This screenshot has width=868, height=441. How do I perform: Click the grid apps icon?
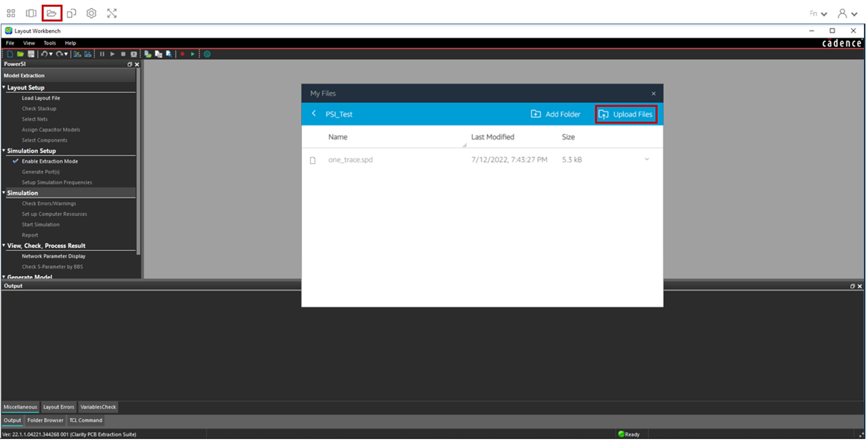point(11,13)
